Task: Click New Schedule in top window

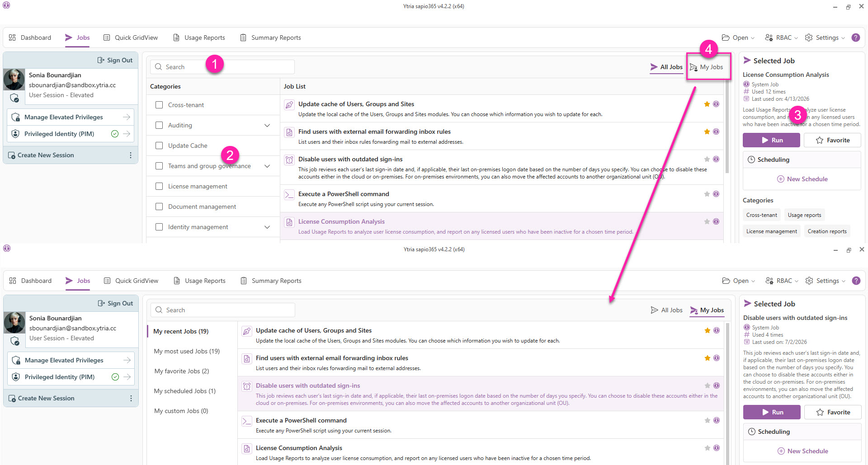Action: point(802,179)
